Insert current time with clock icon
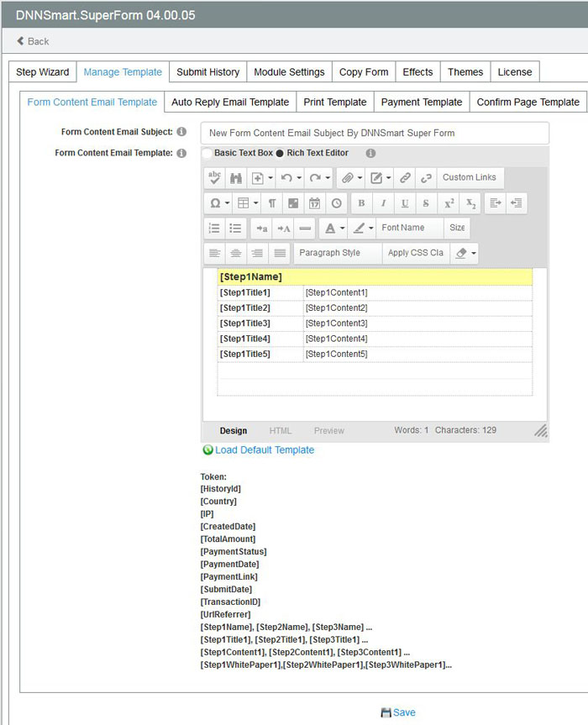 [336, 203]
